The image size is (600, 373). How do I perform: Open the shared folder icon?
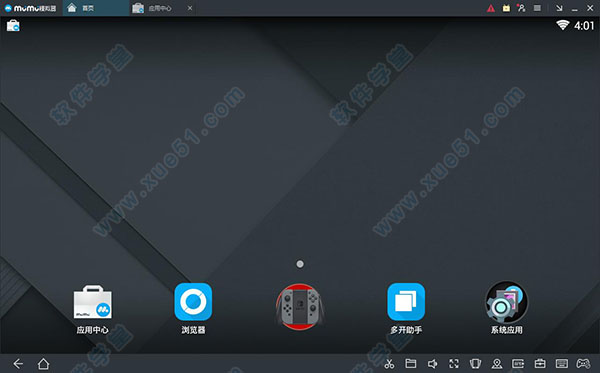point(411,363)
